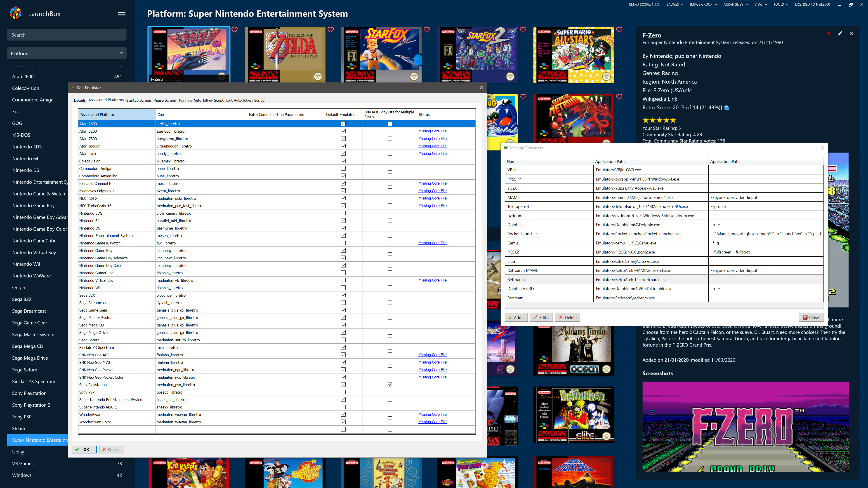The width and height of the screenshot is (868, 488).
Task: Uncheck M3U Playlists for Sony Playstation
Action: click(390, 385)
